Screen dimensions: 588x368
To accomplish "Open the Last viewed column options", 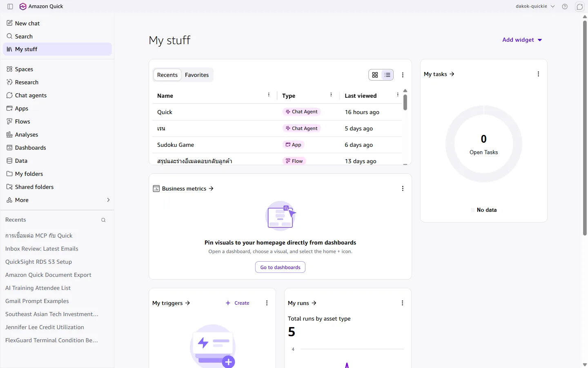I will [x=398, y=95].
